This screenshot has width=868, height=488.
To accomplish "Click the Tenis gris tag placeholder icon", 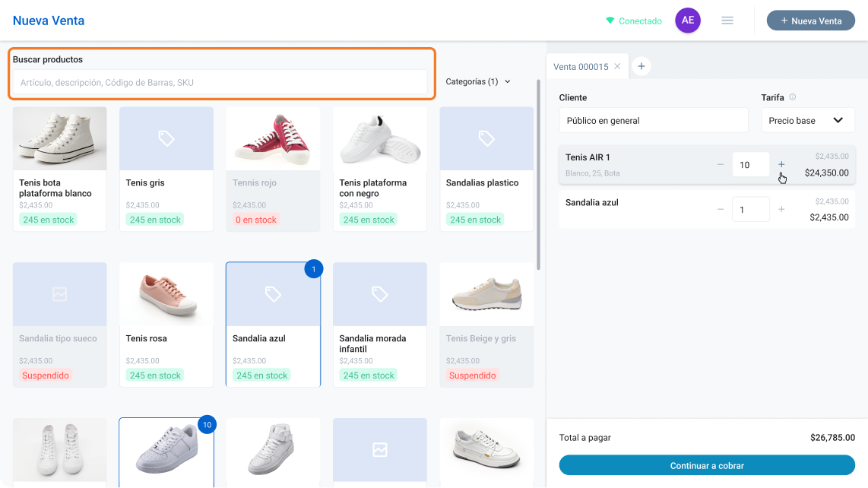I will (x=166, y=138).
